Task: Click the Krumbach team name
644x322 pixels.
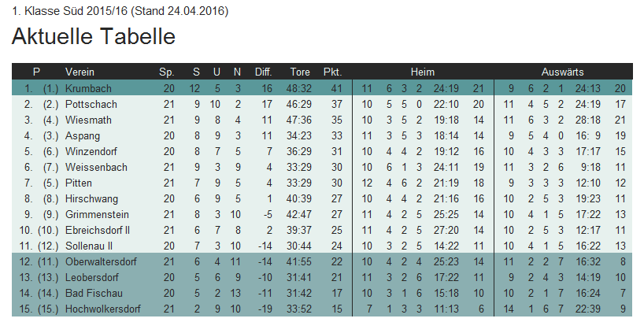Action: coord(88,88)
